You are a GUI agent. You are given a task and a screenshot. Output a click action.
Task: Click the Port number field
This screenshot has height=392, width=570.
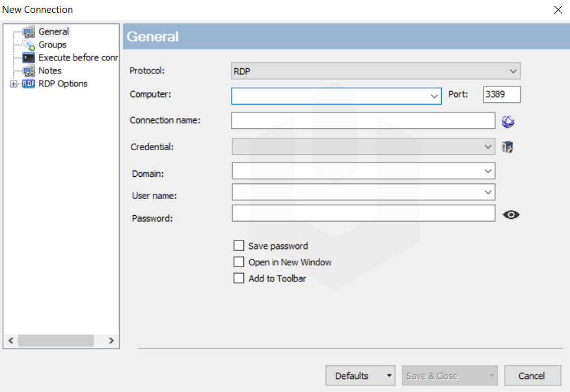point(501,94)
